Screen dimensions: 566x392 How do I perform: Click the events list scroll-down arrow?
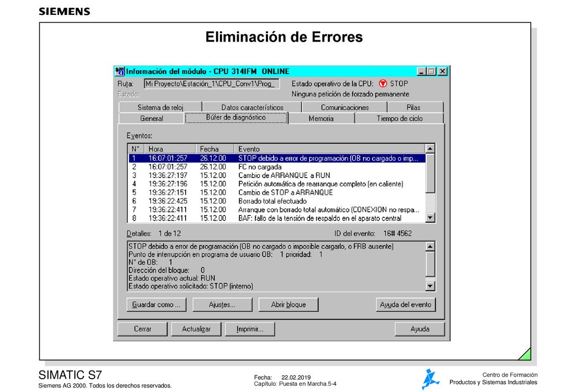(x=430, y=218)
